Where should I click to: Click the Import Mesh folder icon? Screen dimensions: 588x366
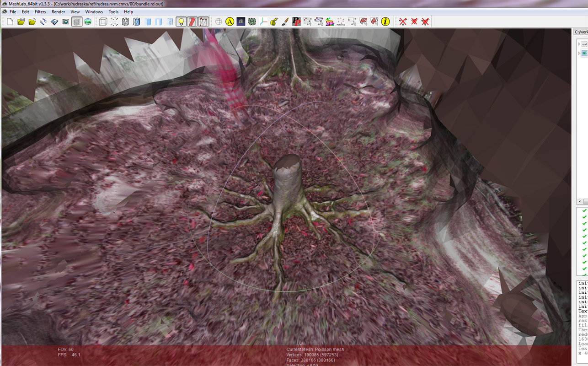pos(32,22)
